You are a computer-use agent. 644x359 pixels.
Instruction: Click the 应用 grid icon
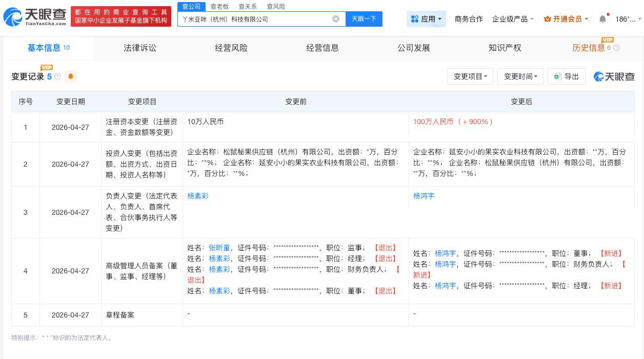click(415, 19)
